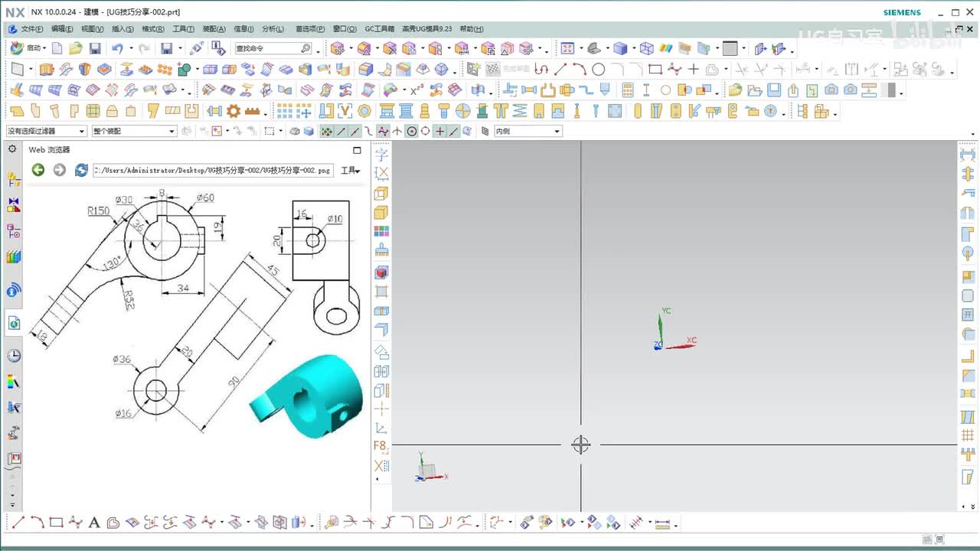Viewport: 980px width, 551px height.
Task: Toggle snap to arc center
Action: pos(412,132)
